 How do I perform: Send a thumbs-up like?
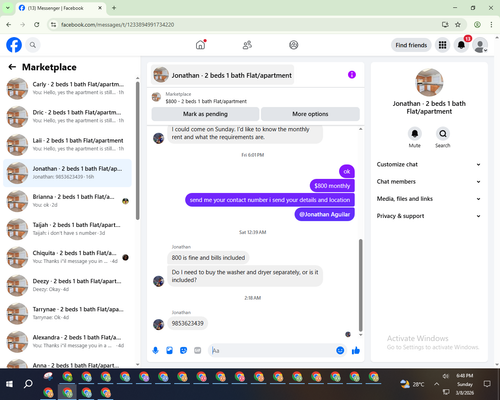click(356, 350)
